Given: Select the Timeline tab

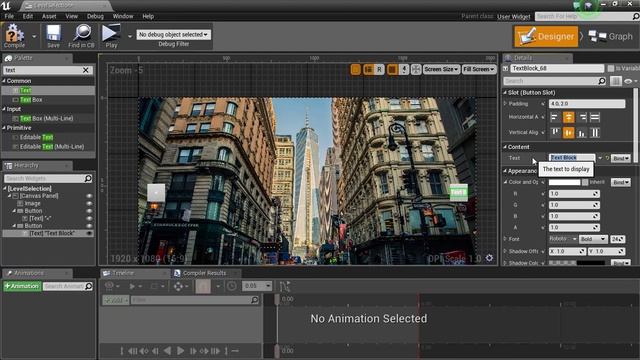Looking at the screenshot, I should [123, 273].
